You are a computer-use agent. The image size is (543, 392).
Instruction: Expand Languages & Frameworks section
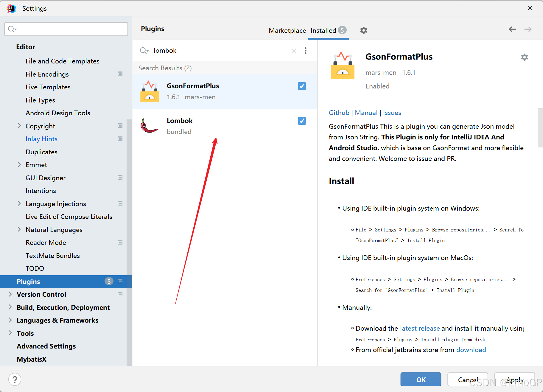(x=10, y=320)
